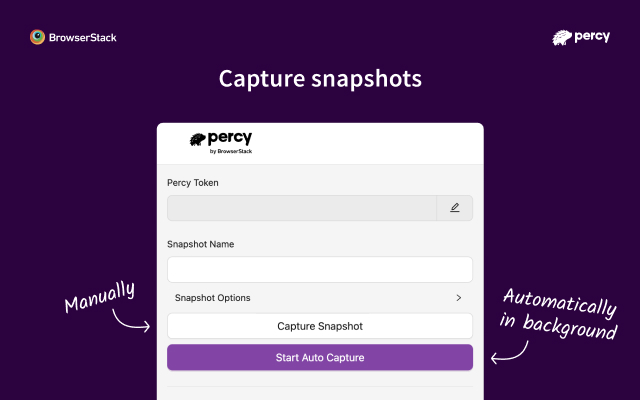The width and height of the screenshot is (640, 400).
Task: Click the Percy hedgehog icon in top-right corner
Action: (x=562, y=38)
